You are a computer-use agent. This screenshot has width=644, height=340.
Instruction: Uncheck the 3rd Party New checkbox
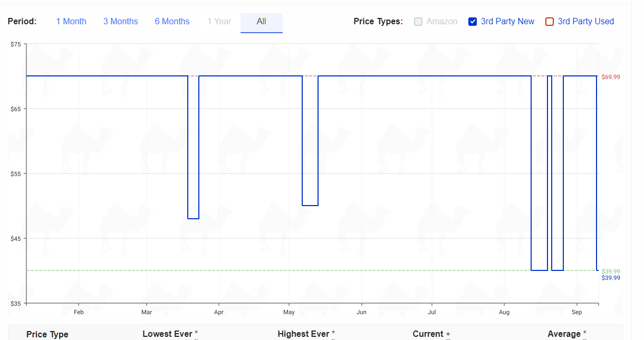473,22
